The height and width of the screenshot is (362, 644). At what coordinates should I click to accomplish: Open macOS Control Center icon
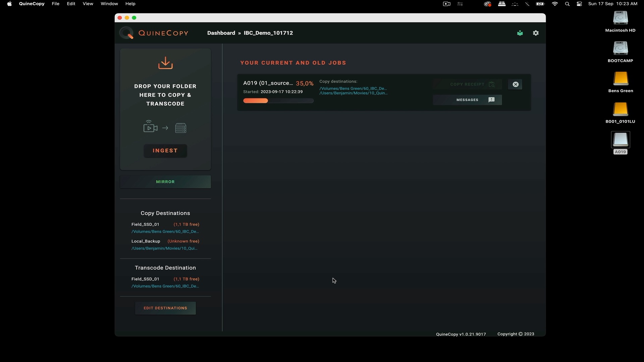(579, 4)
